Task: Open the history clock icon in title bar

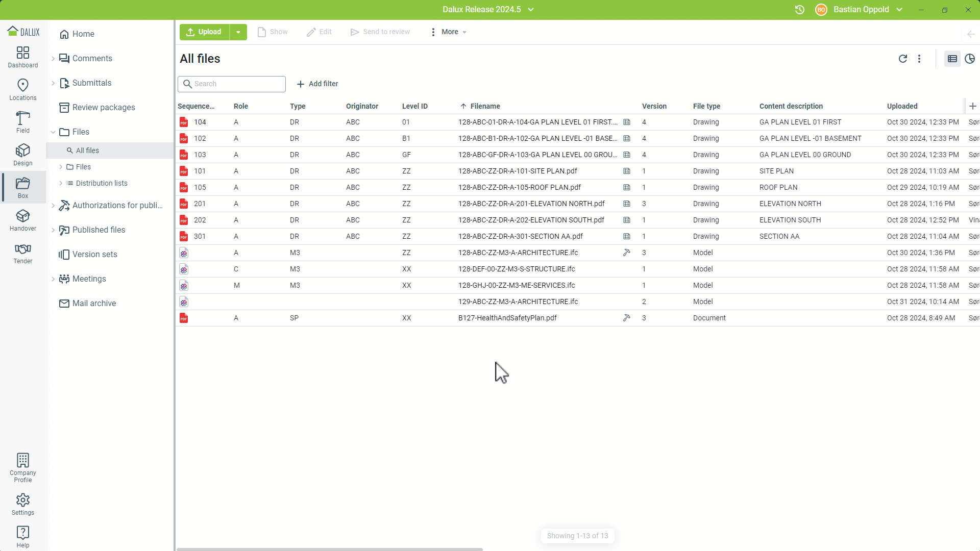Action: 799,10
